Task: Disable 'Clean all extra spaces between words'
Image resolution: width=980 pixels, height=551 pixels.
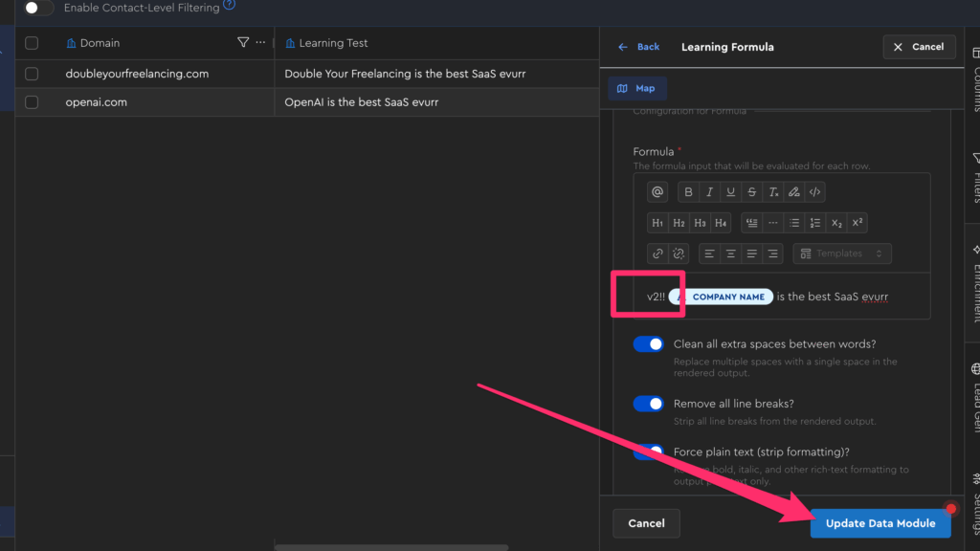Action: 648,344
